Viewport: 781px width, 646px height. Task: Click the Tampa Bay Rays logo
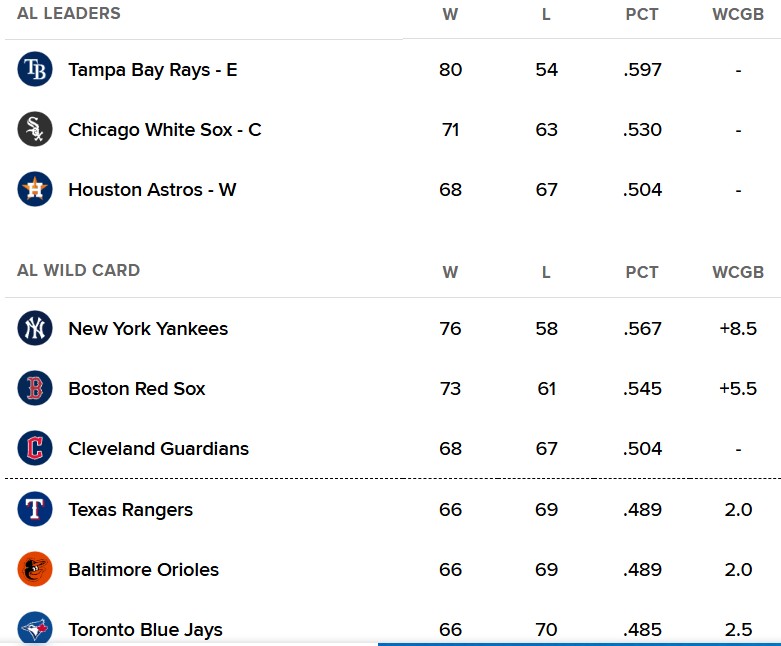[35, 69]
